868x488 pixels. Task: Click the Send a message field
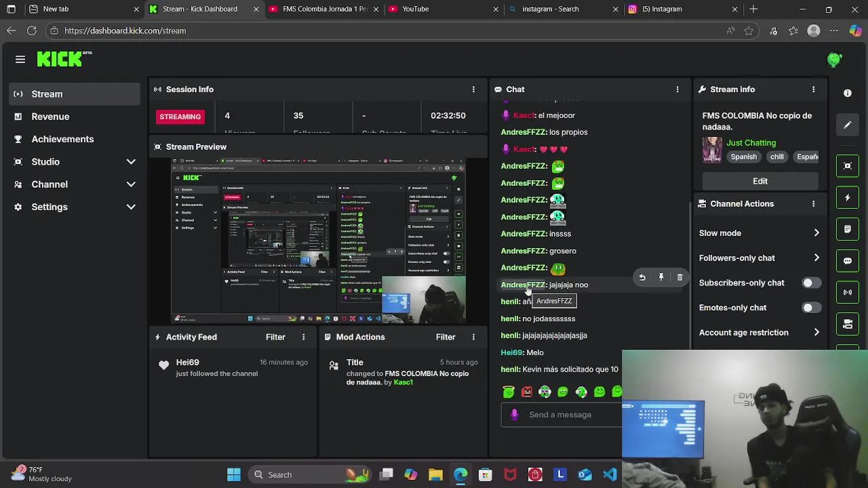tap(561, 415)
